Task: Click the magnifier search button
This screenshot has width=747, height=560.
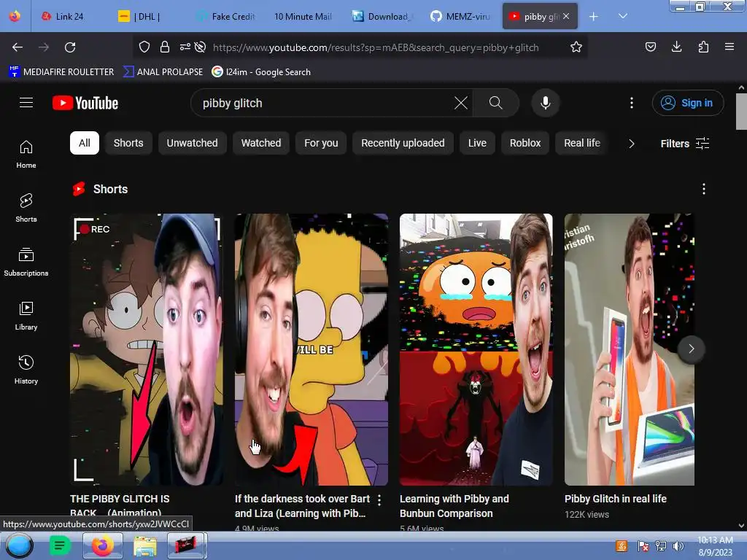Action: coord(495,103)
